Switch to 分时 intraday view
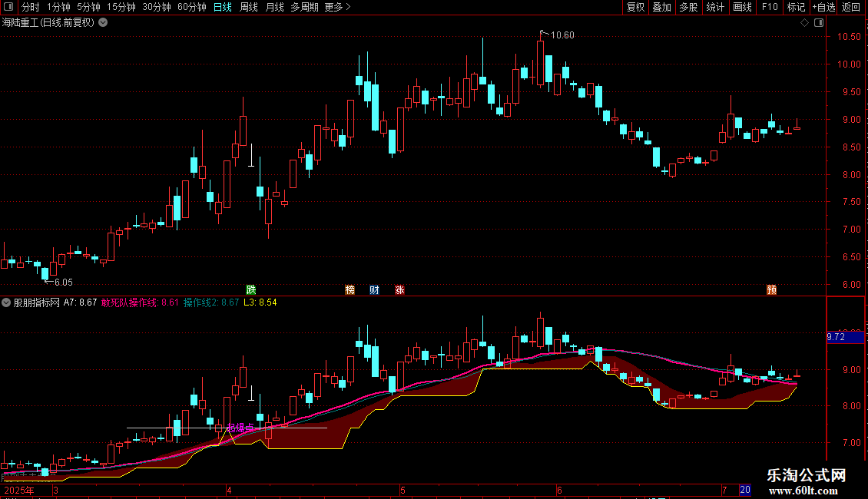 [31, 7]
